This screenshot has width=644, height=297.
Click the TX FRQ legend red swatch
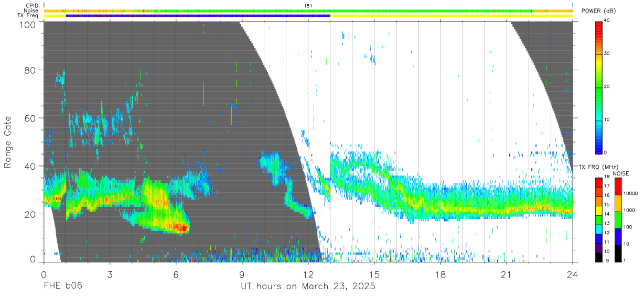(x=599, y=182)
